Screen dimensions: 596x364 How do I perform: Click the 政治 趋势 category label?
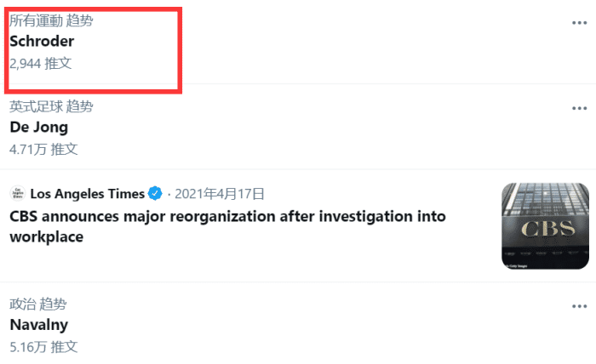click(x=37, y=304)
